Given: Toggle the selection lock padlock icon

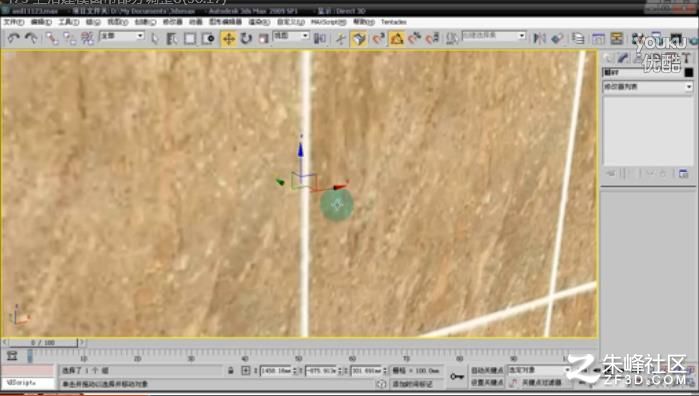Looking at the screenshot, I should point(230,371).
